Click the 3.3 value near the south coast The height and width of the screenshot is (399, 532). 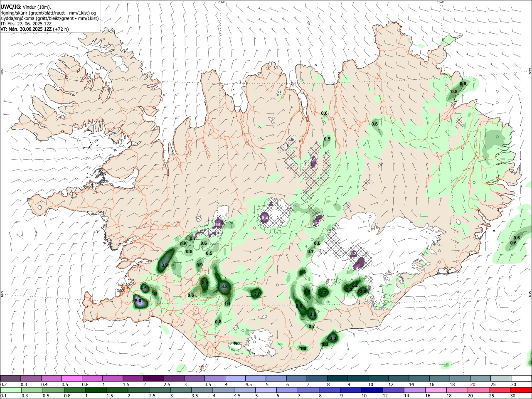pos(333,339)
